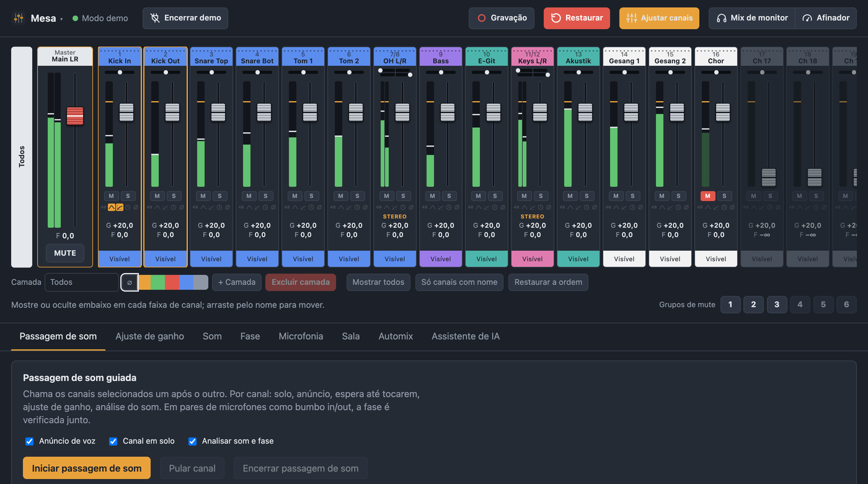Viewport: 868px width, 484px height.
Task: Start with Iniciar passagem de som
Action: (87, 468)
